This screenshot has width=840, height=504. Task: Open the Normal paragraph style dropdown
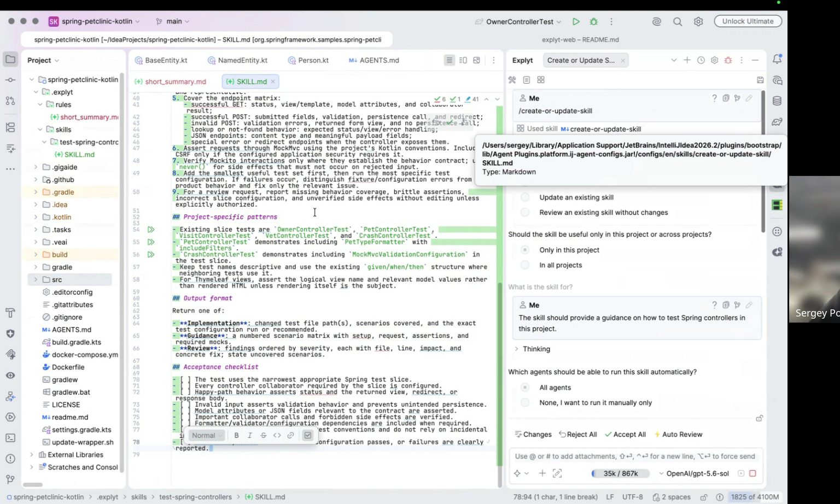coord(207,435)
